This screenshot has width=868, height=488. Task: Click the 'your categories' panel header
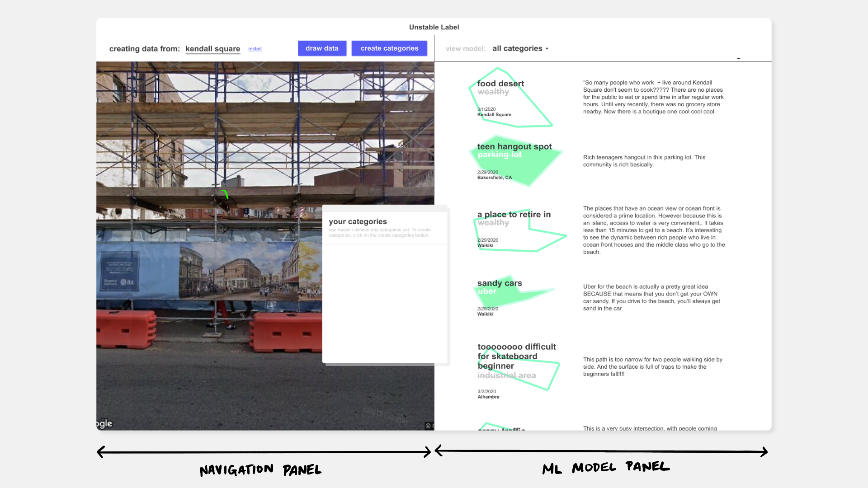coord(358,221)
